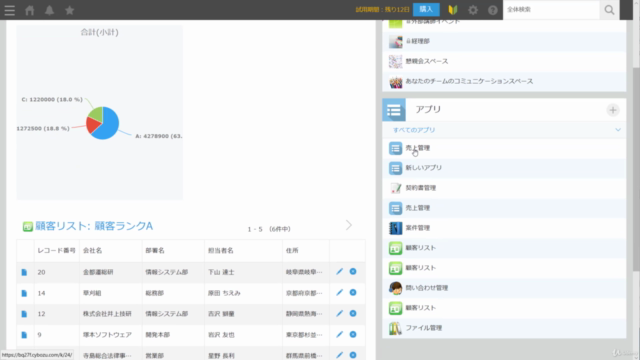Open the 売上管理 app below 契約書管理

(504, 208)
